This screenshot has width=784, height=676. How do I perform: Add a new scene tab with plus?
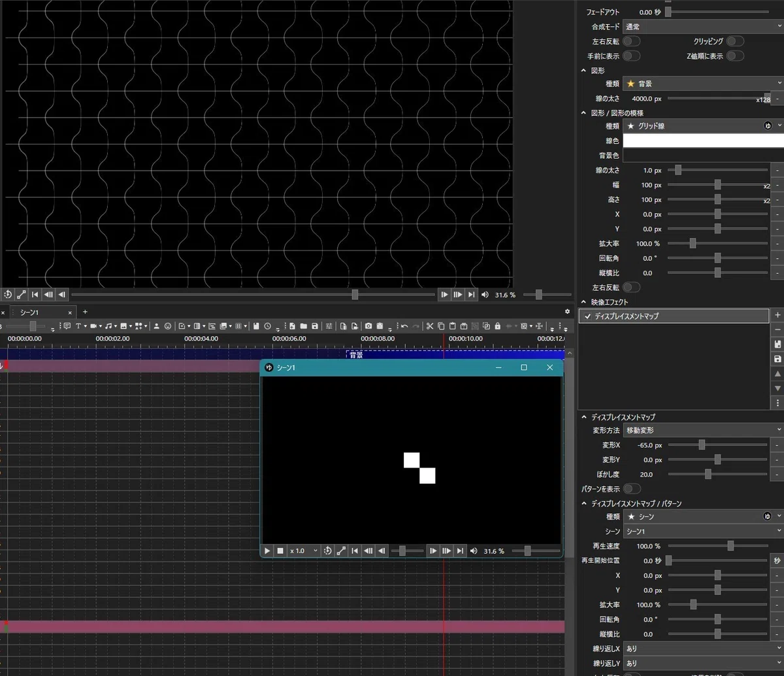point(85,312)
